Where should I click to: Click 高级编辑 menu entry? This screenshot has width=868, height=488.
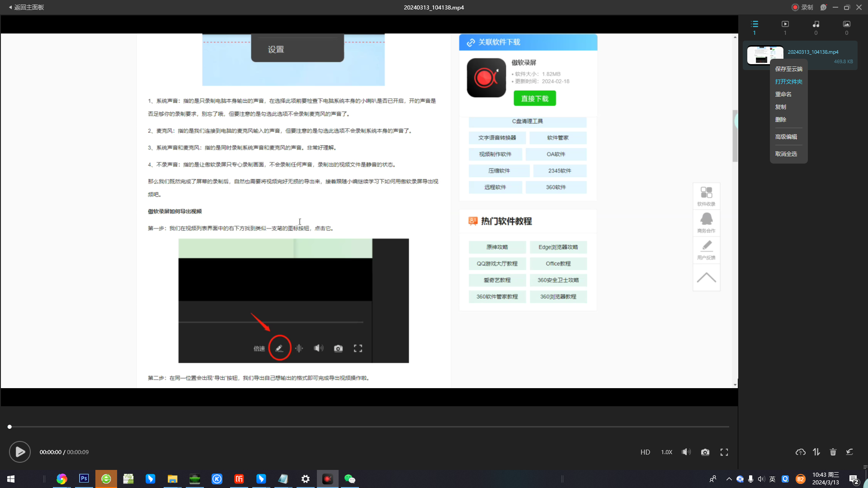click(x=786, y=137)
